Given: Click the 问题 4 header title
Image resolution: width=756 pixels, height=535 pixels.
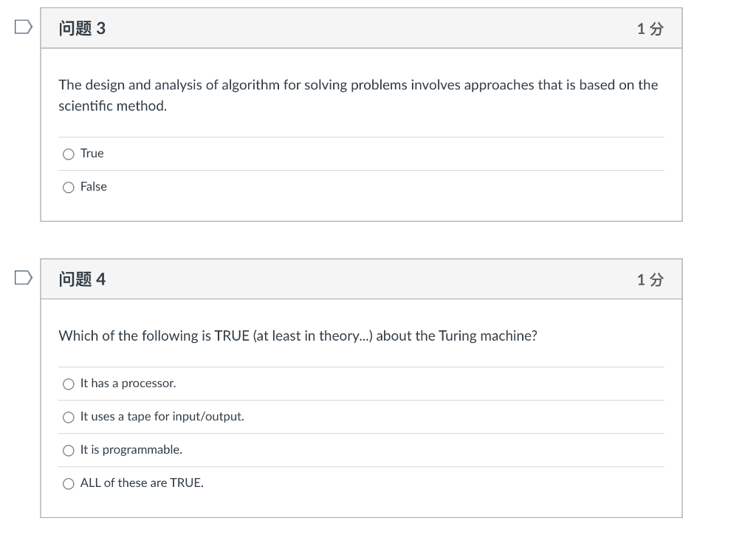Looking at the screenshot, I should [x=82, y=279].
